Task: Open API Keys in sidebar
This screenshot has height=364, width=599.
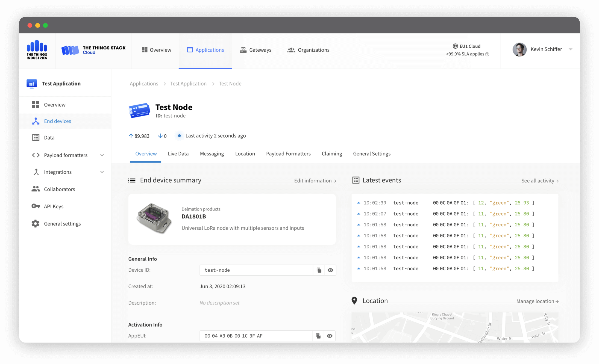Action: pyautogui.click(x=54, y=206)
